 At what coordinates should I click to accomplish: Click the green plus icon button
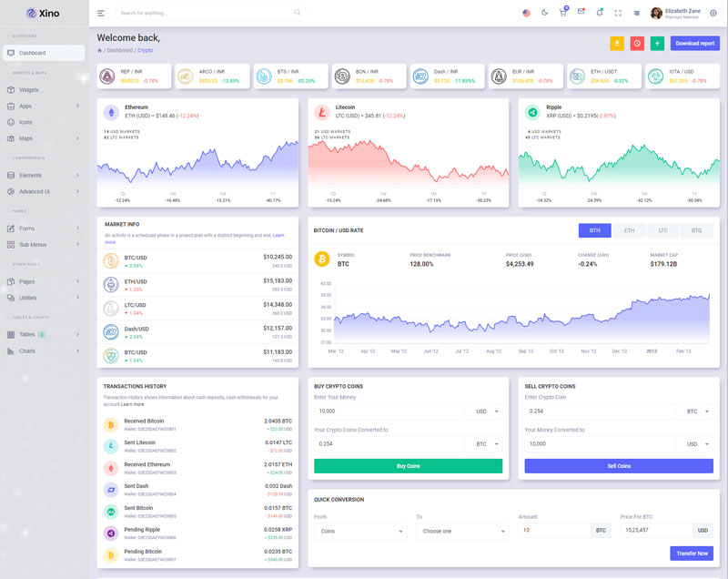[x=657, y=43]
